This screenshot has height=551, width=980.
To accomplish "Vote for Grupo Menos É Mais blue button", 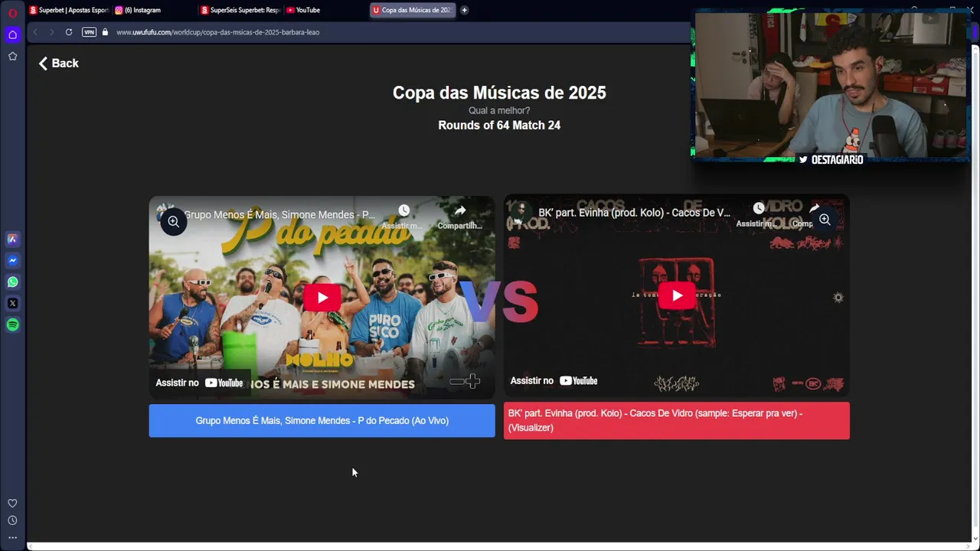I will click(x=322, y=421).
